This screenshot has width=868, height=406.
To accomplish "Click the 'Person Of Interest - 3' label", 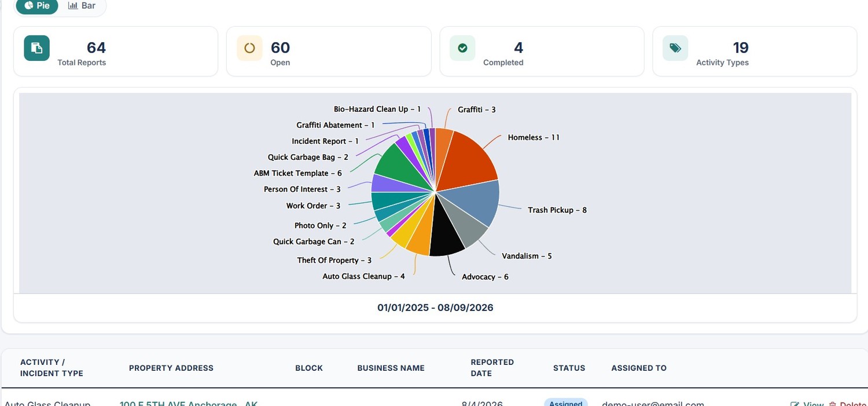I will (302, 189).
